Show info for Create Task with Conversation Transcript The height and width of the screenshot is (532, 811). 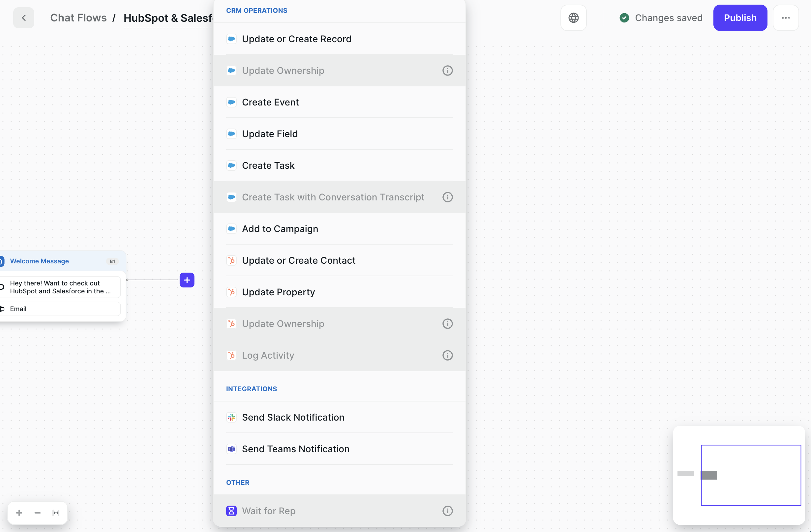(x=447, y=197)
